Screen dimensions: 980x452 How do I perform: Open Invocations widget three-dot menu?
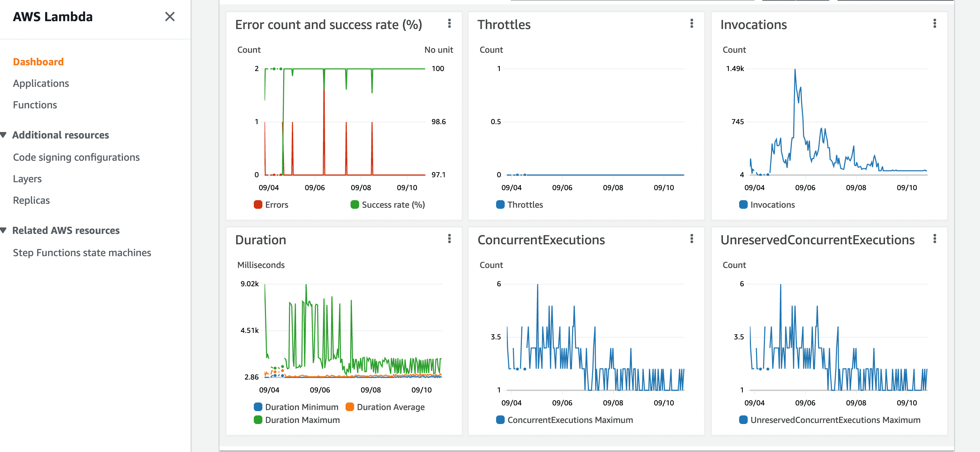934,24
